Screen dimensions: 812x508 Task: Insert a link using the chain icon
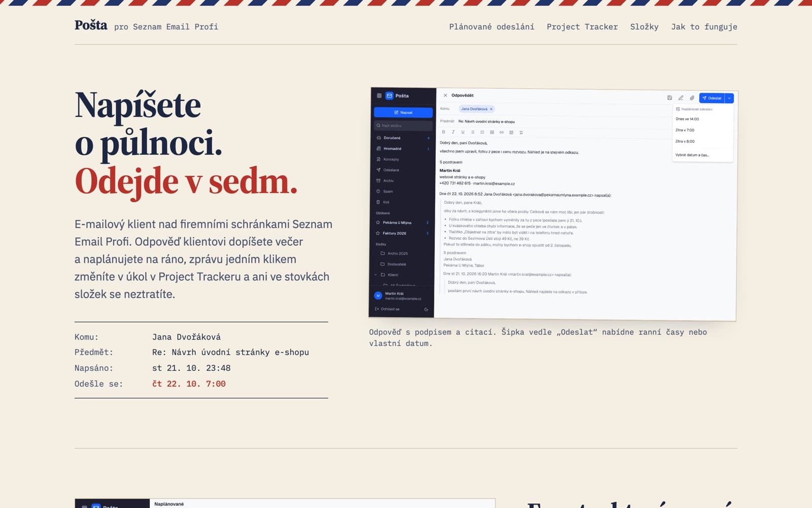501,132
